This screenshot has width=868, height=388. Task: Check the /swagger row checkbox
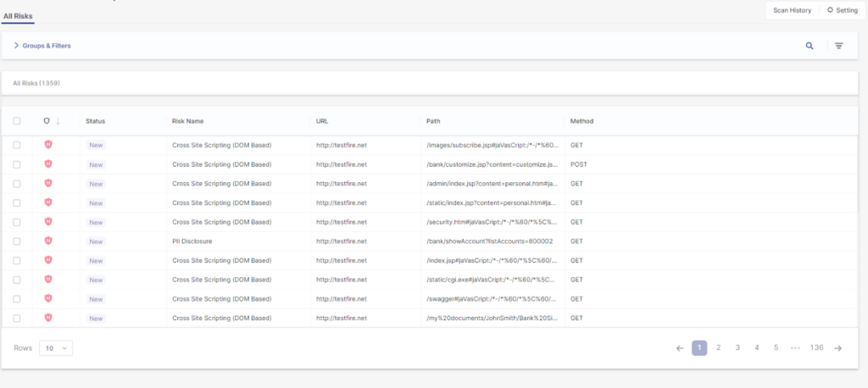coord(17,299)
